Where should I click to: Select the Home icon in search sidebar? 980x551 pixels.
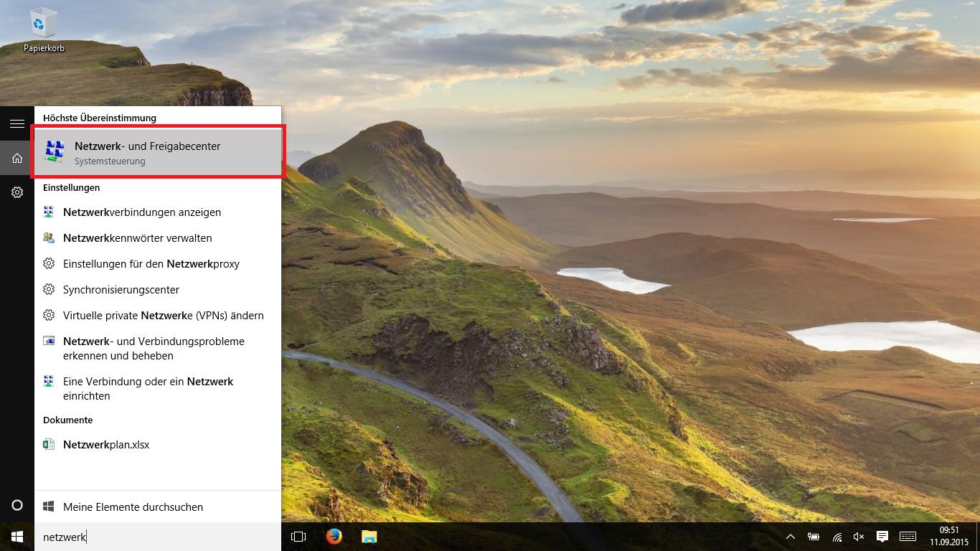click(x=17, y=159)
